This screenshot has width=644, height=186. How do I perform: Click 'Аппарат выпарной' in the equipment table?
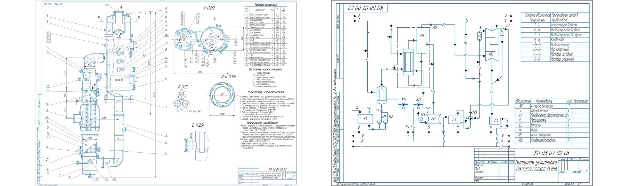(x=542, y=106)
